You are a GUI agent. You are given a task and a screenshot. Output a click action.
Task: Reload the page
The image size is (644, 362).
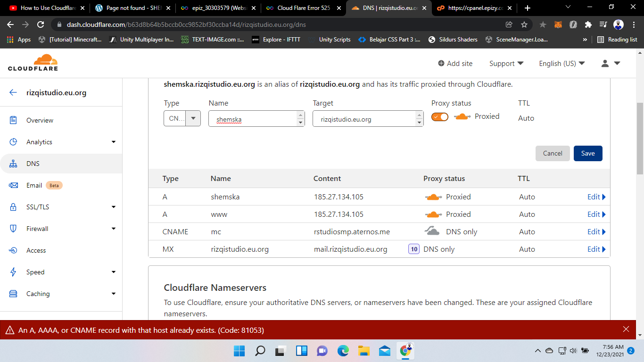41,25
